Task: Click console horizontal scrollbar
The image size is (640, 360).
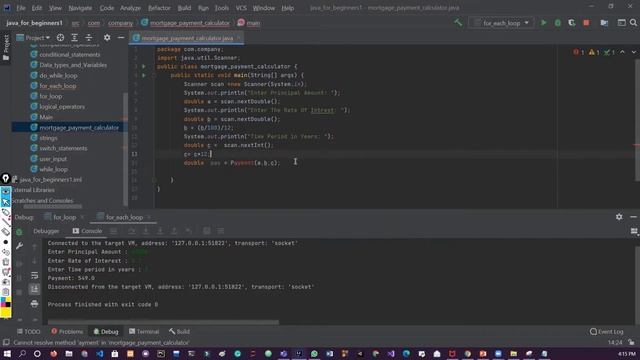Action: pyautogui.click(x=163, y=322)
